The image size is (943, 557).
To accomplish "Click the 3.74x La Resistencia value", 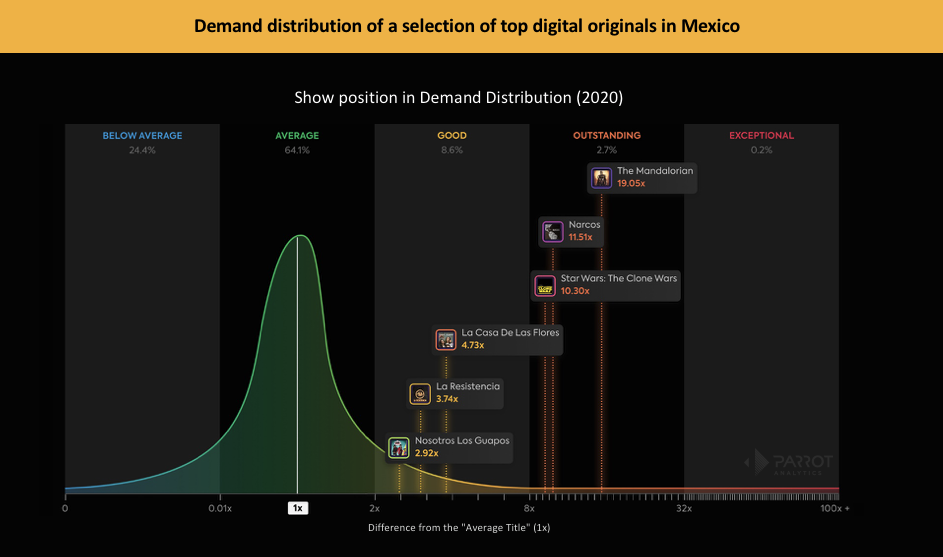I will (x=447, y=399).
